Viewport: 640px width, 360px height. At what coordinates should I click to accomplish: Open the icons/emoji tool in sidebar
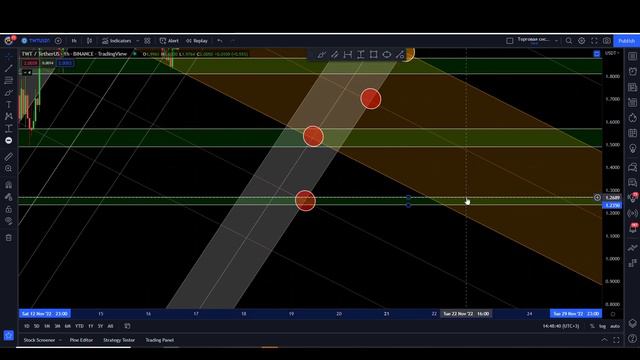[x=9, y=140]
